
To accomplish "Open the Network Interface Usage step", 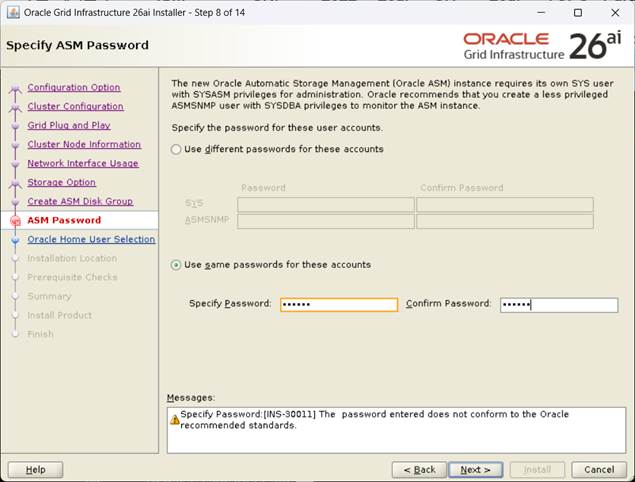I will tap(83, 164).
